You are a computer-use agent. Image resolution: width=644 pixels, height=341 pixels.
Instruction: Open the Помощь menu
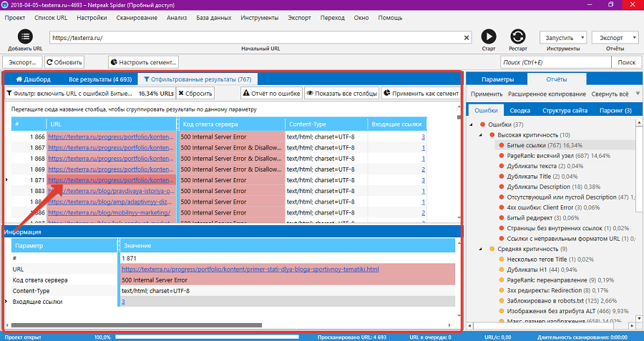pyautogui.click(x=390, y=18)
